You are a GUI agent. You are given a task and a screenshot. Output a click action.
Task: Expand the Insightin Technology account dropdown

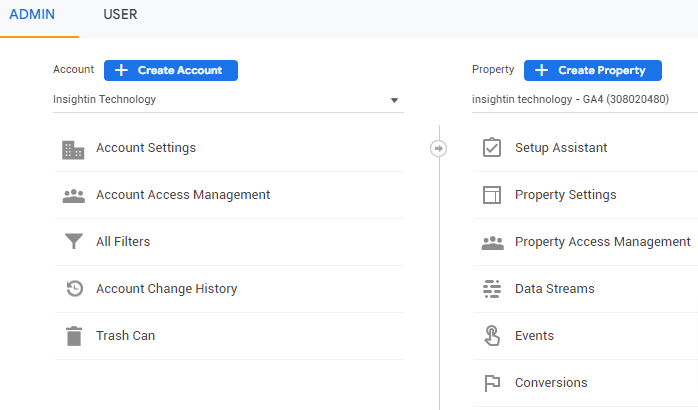coord(394,100)
